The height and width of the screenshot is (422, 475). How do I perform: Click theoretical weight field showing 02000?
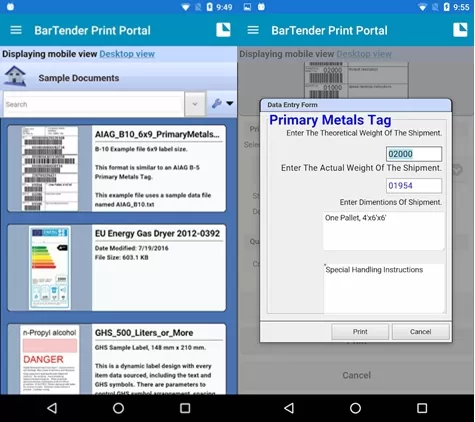coord(414,154)
